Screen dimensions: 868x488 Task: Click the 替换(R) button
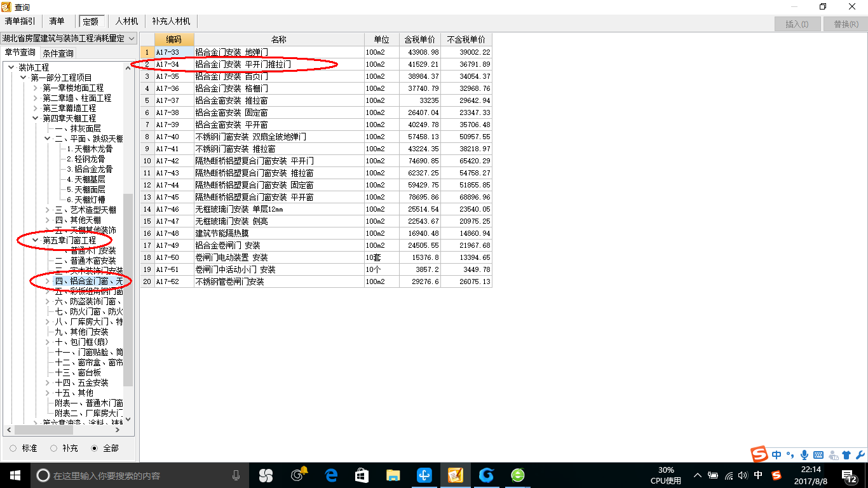pyautogui.click(x=845, y=24)
